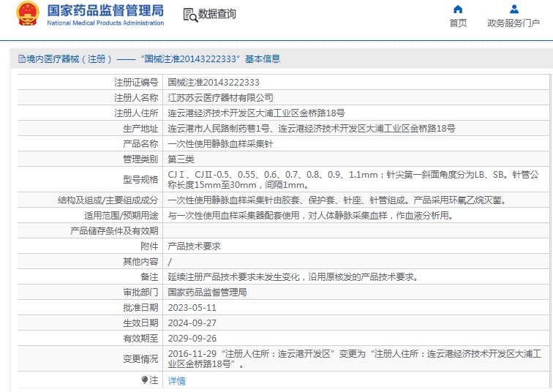Click the 生产地址 row label
The height and width of the screenshot is (392, 553).
[x=140, y=128]
